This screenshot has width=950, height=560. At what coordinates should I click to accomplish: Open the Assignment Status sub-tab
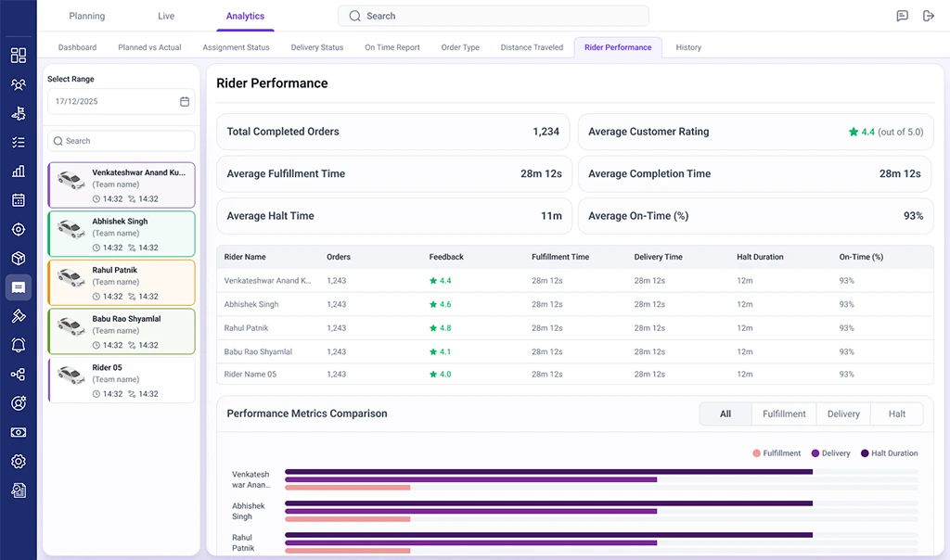[236, 47]
